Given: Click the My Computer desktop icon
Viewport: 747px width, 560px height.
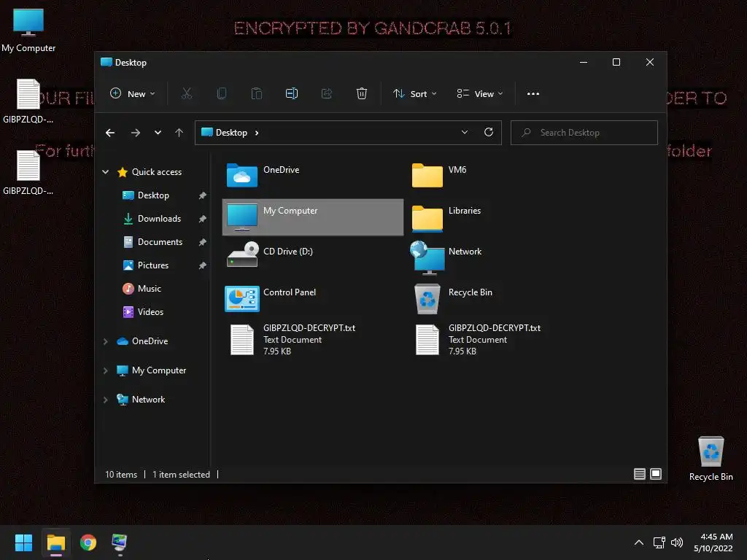Looking at the screenshot, I should point(28,31).
